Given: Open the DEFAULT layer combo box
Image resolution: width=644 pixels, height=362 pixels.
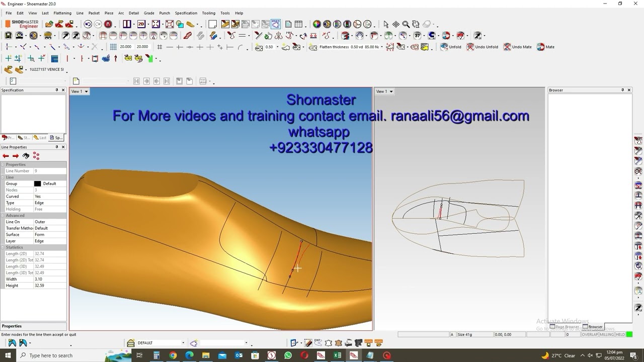Looking at the screenshot, I should 160,343.
